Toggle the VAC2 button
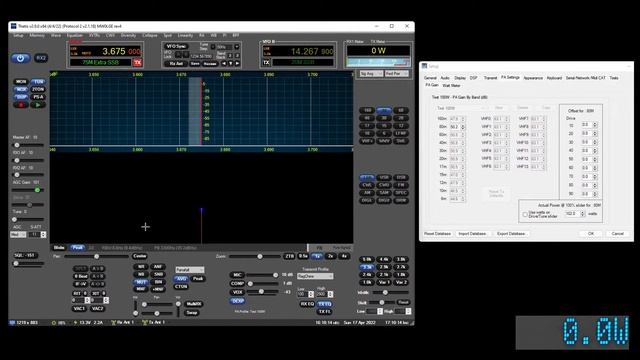Image resolution: width=640 pixels, height=360 pixels. (x=97, y=309)
